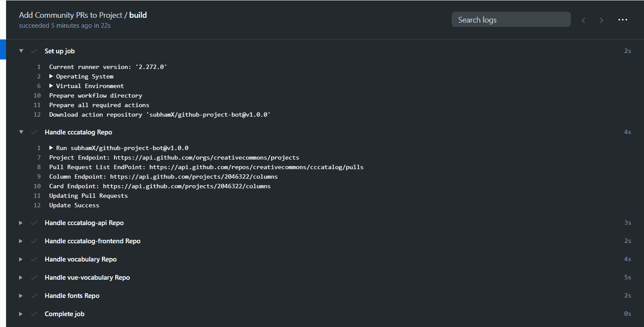Expand the Handle vue-vocabulary Repo step
This screenshot has height=327, width=644.
(x=21, y=278)
